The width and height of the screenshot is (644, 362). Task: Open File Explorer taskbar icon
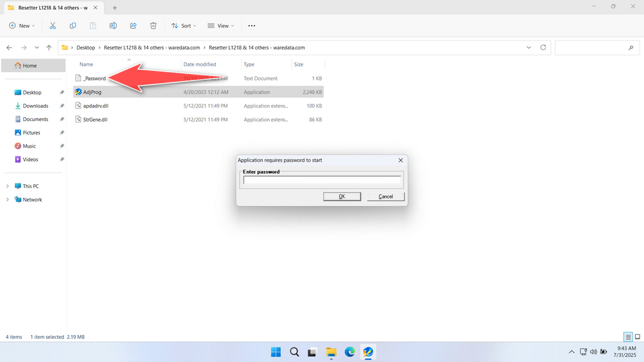(x=331, y=352)
